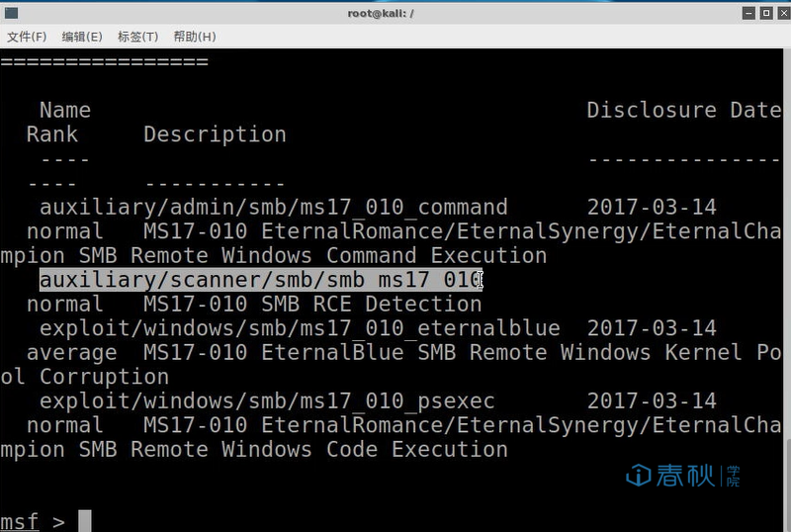Open the 标签(T) menu
791x532 pixels.
pyautogui.click(x=137, y=37)
